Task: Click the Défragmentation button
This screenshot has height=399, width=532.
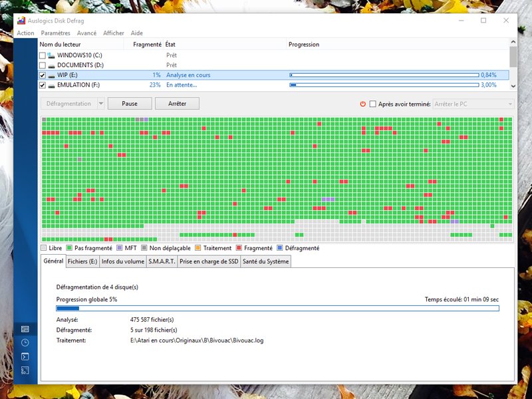Action: click(68, 104)
